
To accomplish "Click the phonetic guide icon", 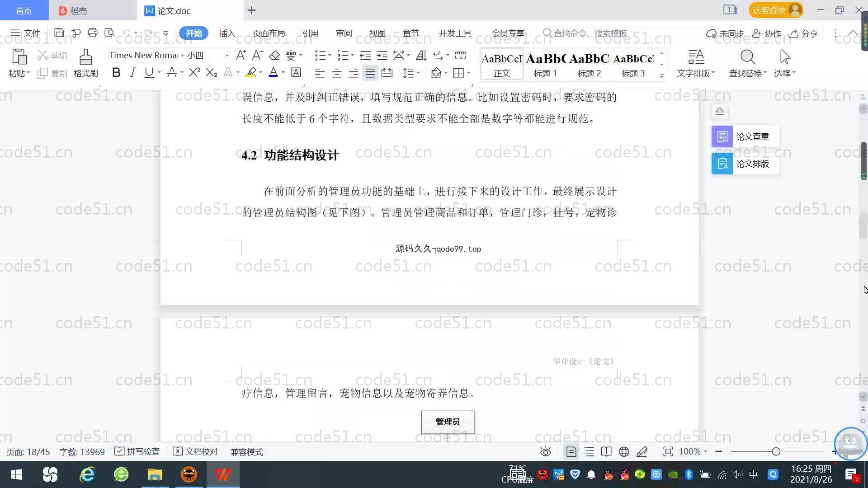I will [x=291, y=55].
